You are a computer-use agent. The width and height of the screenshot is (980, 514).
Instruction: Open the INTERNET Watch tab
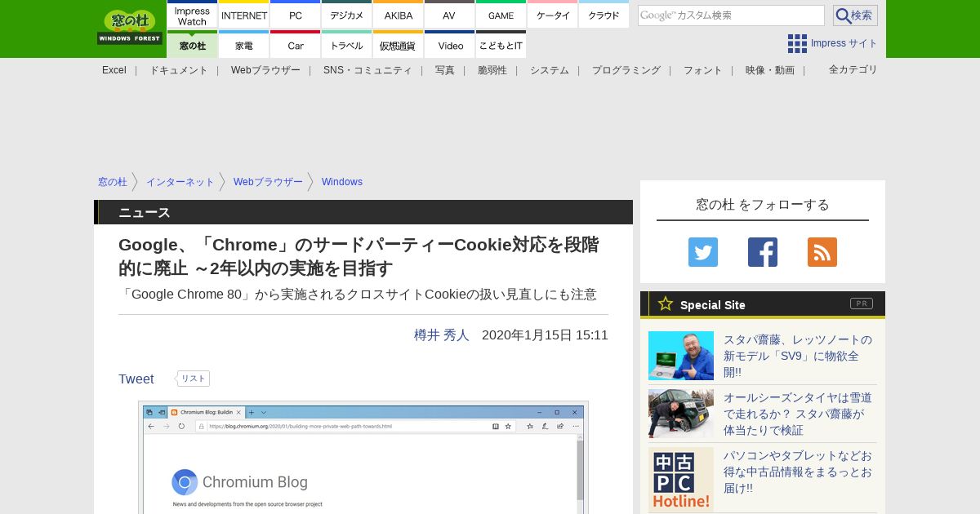[244, 15]
